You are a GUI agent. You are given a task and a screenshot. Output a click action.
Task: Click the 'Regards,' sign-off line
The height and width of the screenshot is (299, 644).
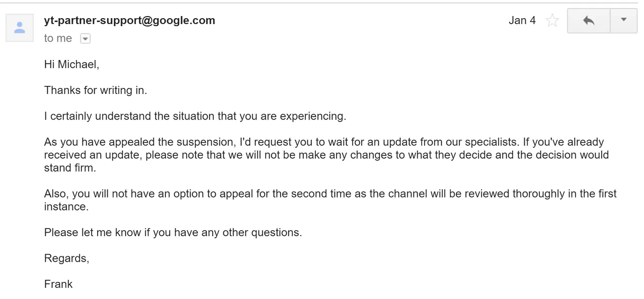click(x=66, y=258)
